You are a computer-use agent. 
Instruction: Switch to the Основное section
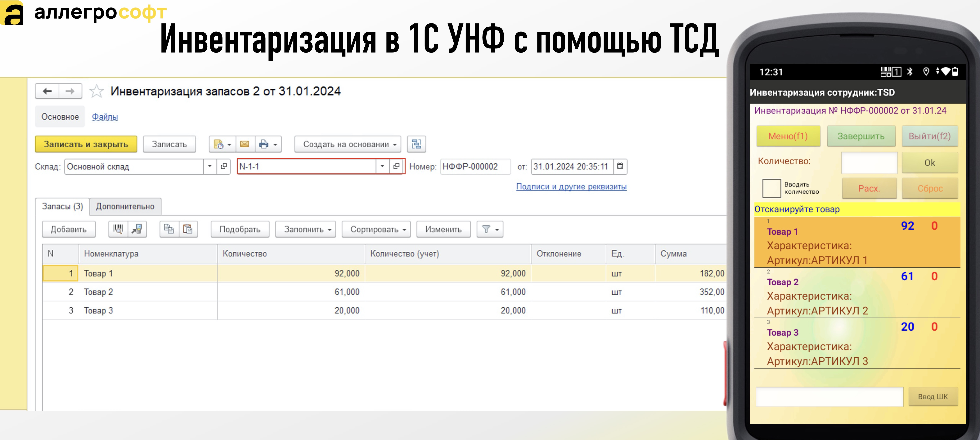click(60, 117)
